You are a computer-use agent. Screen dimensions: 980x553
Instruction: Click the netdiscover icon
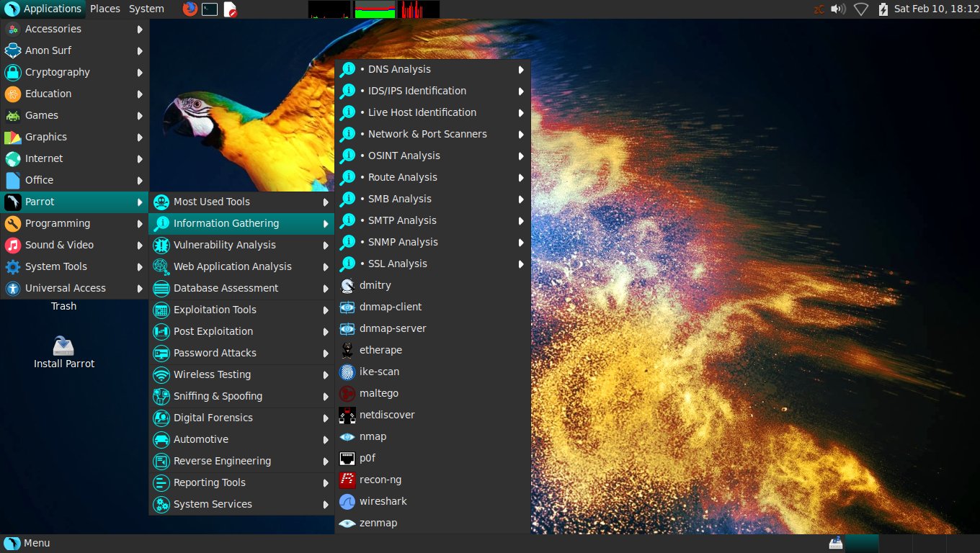click(x=347, y=415)
